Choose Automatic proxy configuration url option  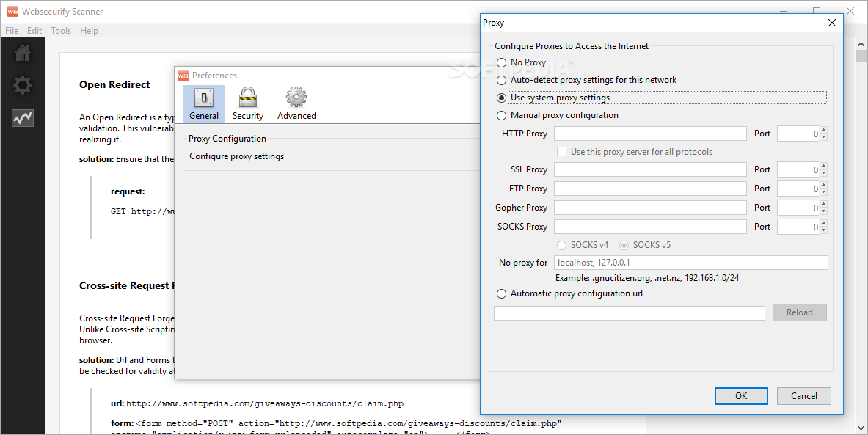[502, 294]
